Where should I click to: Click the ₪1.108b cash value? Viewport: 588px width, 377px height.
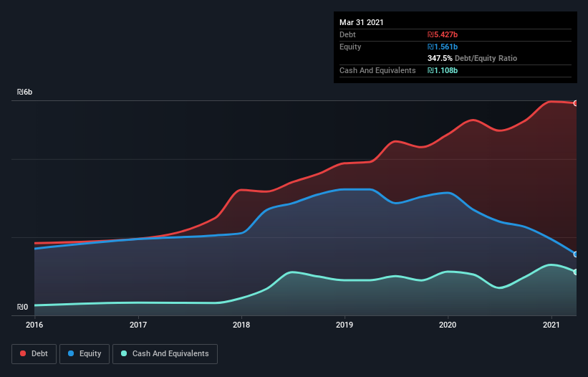443,70
